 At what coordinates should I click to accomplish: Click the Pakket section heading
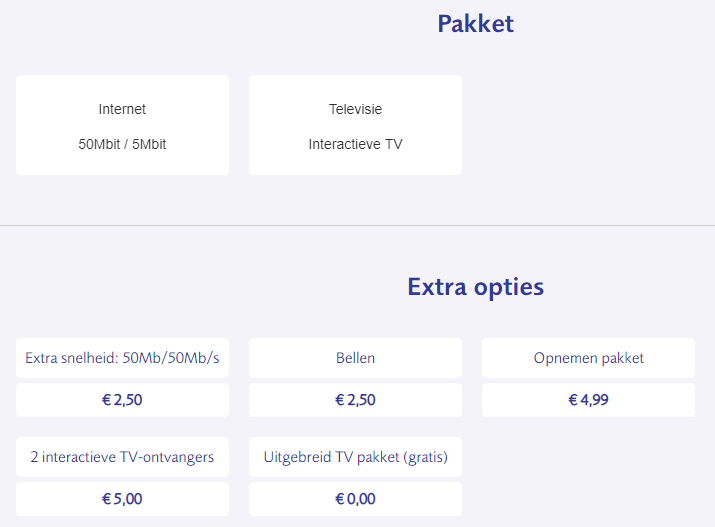(475, 24)
